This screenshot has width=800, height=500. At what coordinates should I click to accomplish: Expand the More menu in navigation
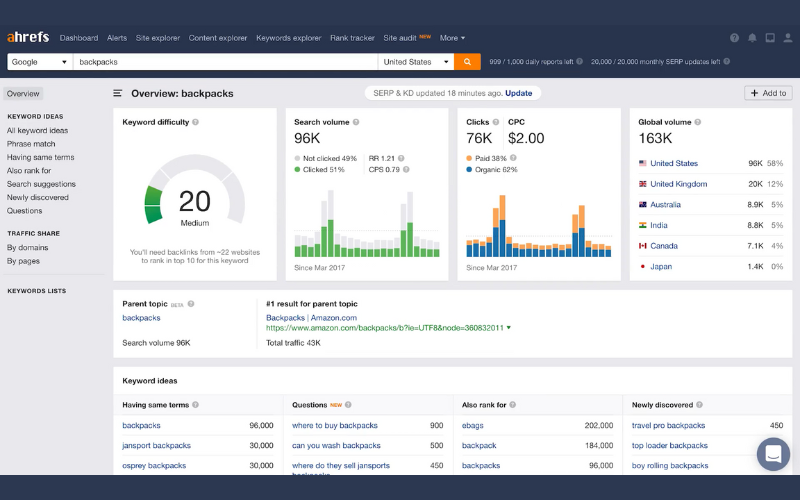tap(452, 38)
